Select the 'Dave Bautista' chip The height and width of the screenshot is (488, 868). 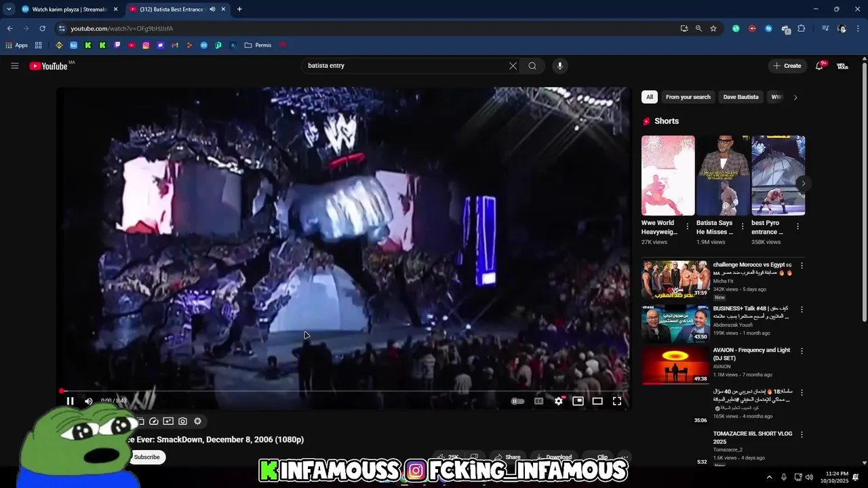click(741, 97)
